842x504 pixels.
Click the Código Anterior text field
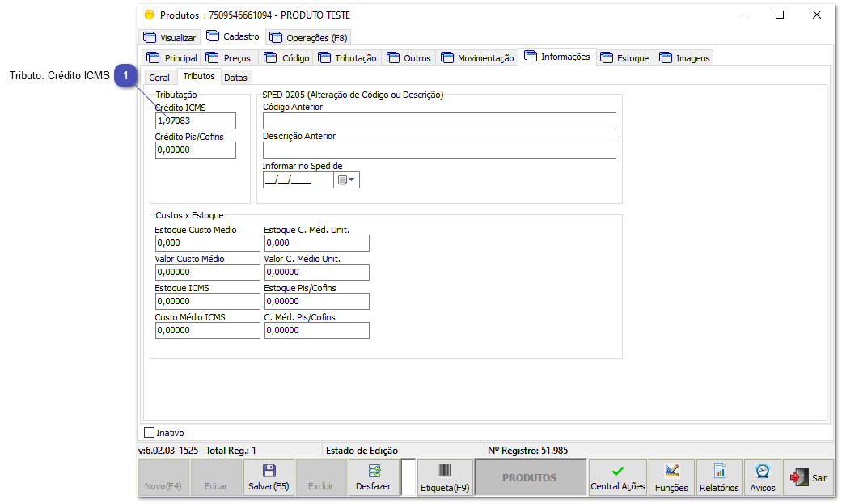point(439,121)
